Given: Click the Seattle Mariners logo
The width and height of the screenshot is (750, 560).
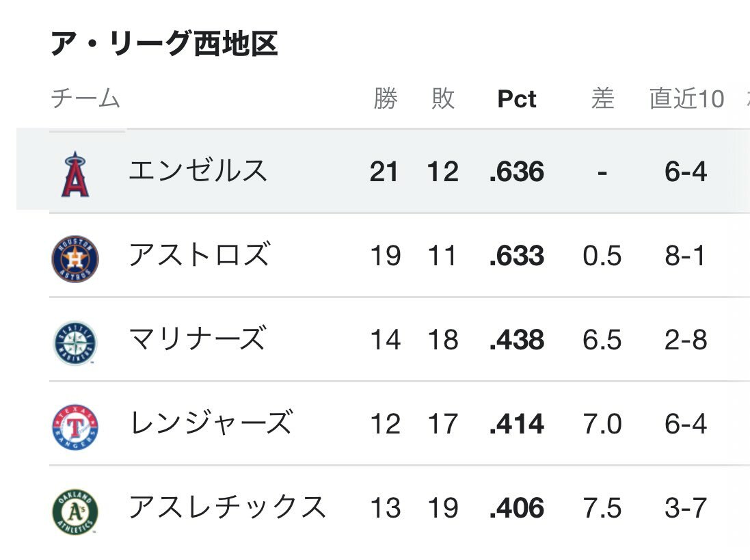Looking at the screenshot, I should click(75, 343).
